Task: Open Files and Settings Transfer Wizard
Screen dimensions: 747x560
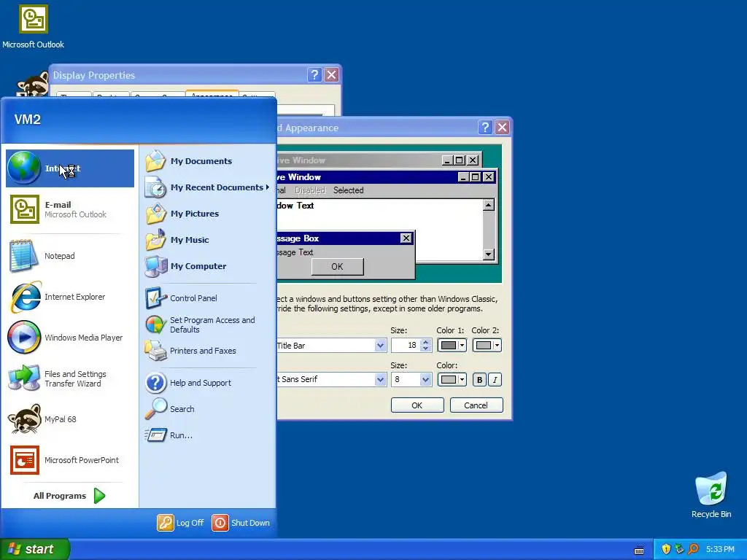Action: click(69, 378)
